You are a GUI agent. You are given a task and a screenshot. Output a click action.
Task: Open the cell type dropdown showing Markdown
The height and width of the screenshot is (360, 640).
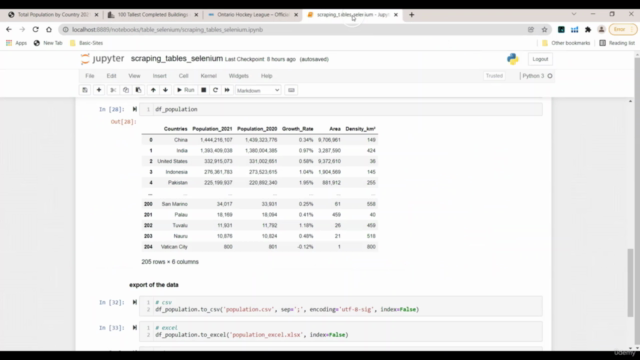[x=258, y=91]
